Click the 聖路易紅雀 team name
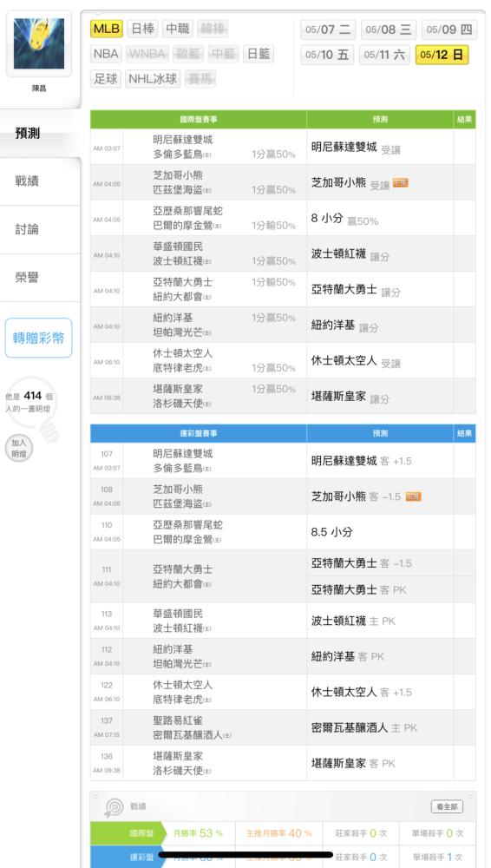 178,720
